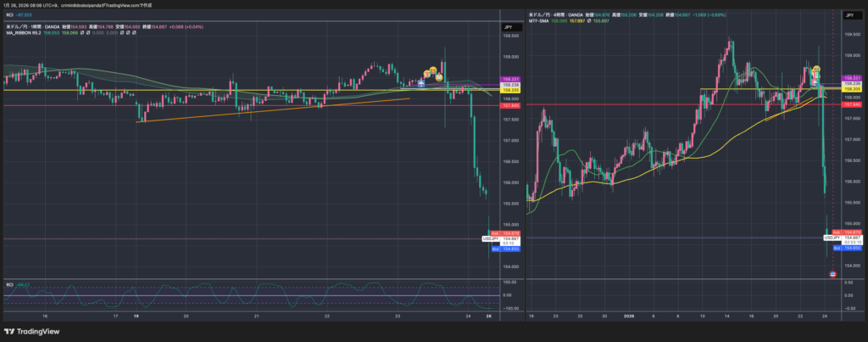The height and width of the screenshot is (342, 868).
Task: Click the blue event icon on the left chart
Action: 420,83
